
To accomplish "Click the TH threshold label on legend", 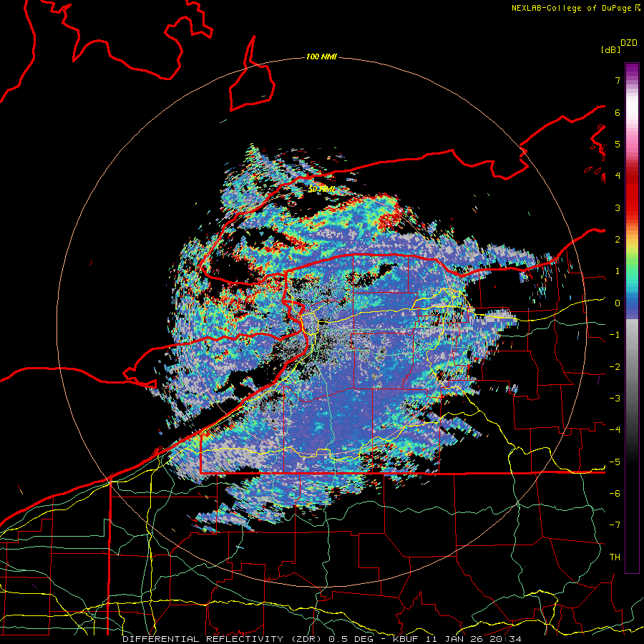I will (x=615, y=557).
